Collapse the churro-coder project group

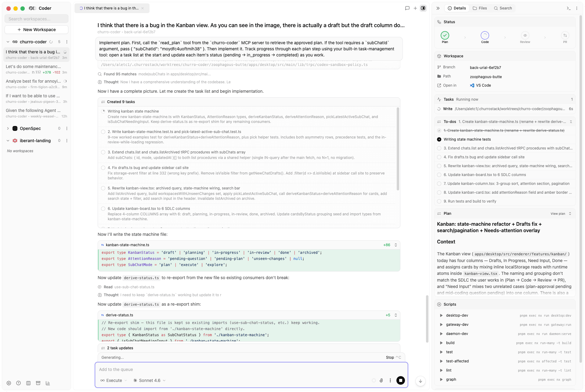[8, 42]
